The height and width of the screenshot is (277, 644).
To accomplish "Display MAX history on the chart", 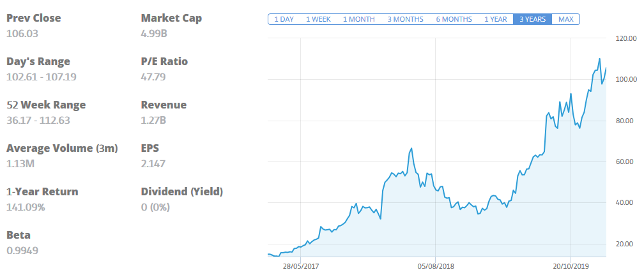I will (565, 19).
